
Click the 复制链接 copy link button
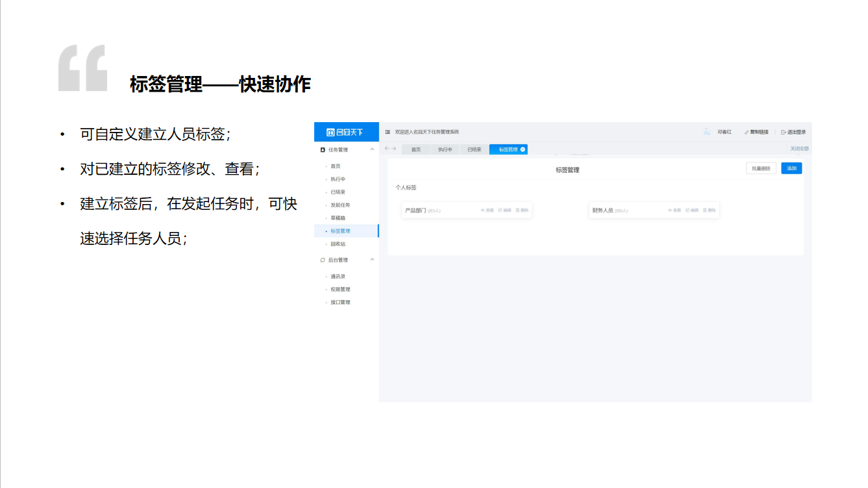coord(756,132)
